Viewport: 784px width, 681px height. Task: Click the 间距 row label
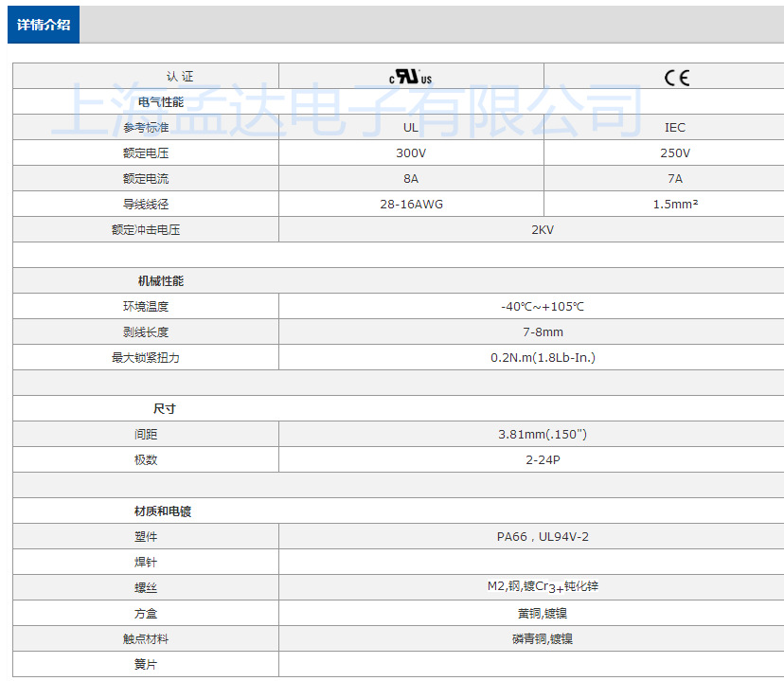pos(146,434)
